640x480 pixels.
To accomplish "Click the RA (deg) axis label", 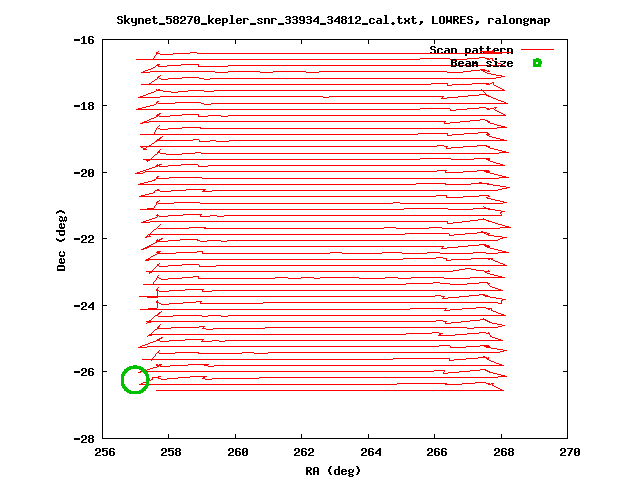I will (333, 471).
